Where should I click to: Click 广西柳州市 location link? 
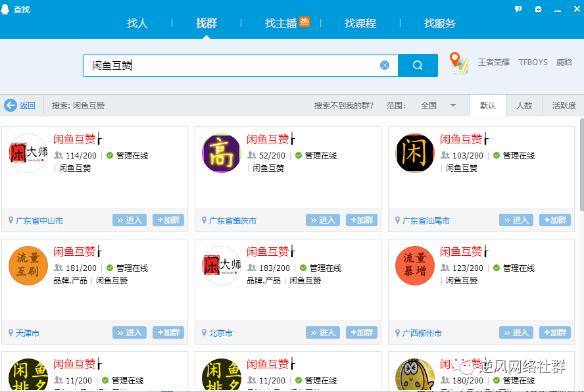(422, 333)
